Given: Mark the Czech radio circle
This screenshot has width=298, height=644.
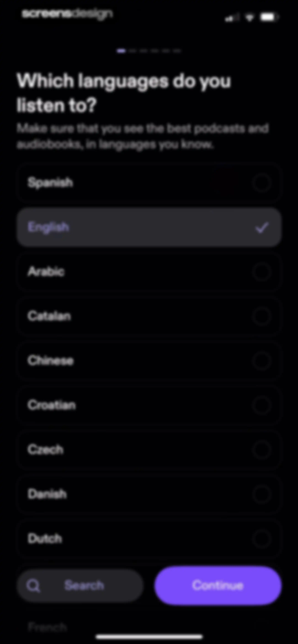Looking at the screenshot, I should click(261, 450).
